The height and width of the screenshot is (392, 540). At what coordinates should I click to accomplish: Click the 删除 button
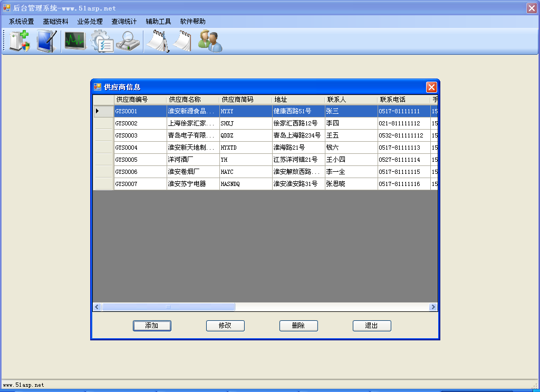(x=298, y=326)
